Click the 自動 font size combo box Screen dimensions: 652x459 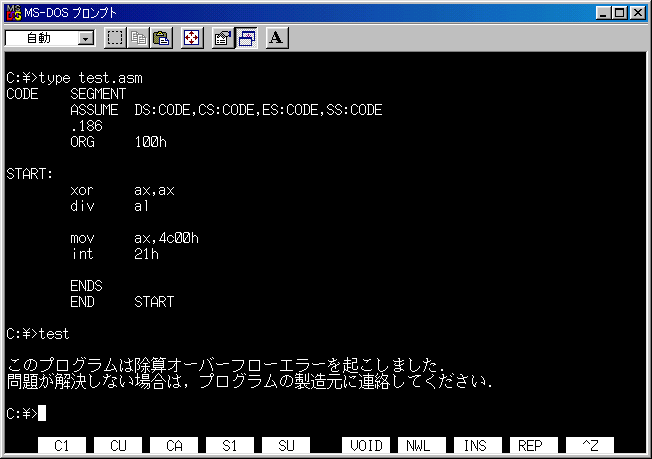point(41,39)
